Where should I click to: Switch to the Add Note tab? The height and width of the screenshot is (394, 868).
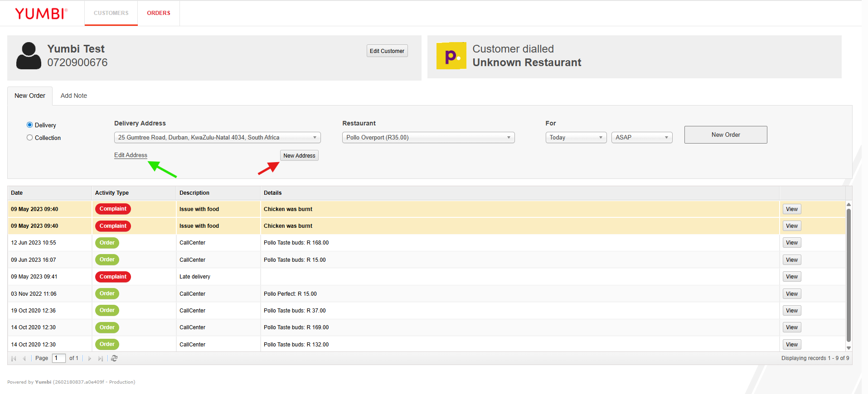point(74,96)
